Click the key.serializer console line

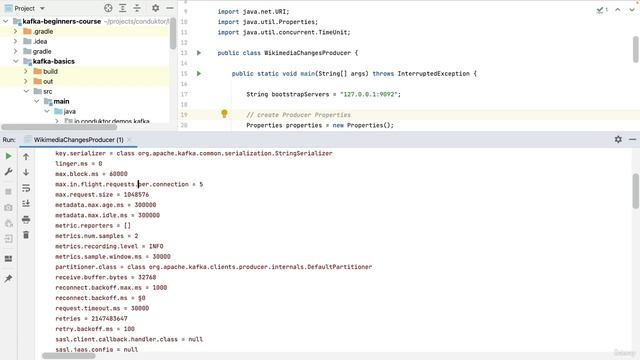[194, 153]
